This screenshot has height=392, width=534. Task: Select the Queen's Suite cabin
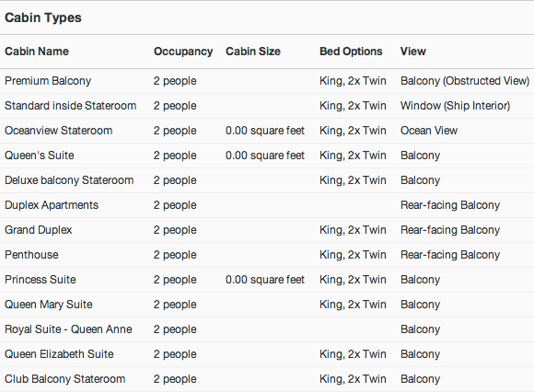[40, 156]
